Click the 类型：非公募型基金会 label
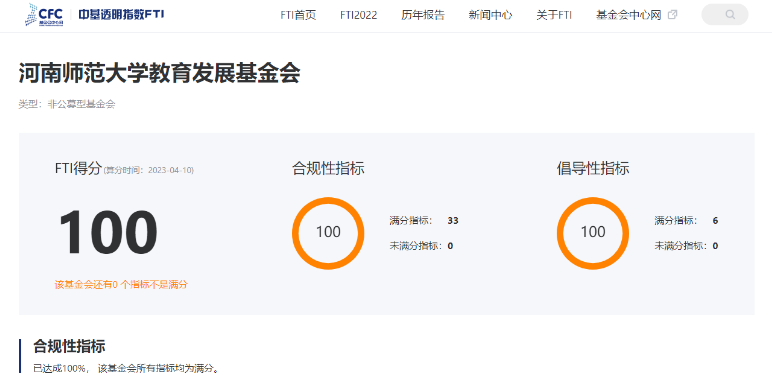 tap(67, 104)
